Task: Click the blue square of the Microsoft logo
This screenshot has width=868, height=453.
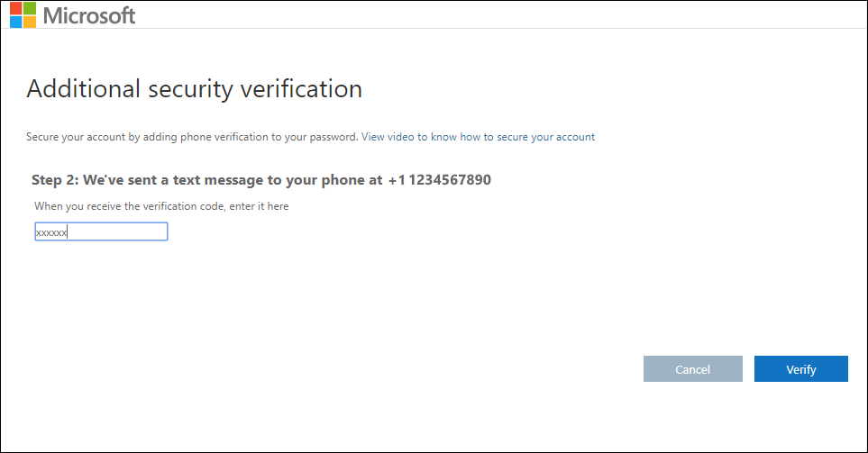Action: coord(16,22)
